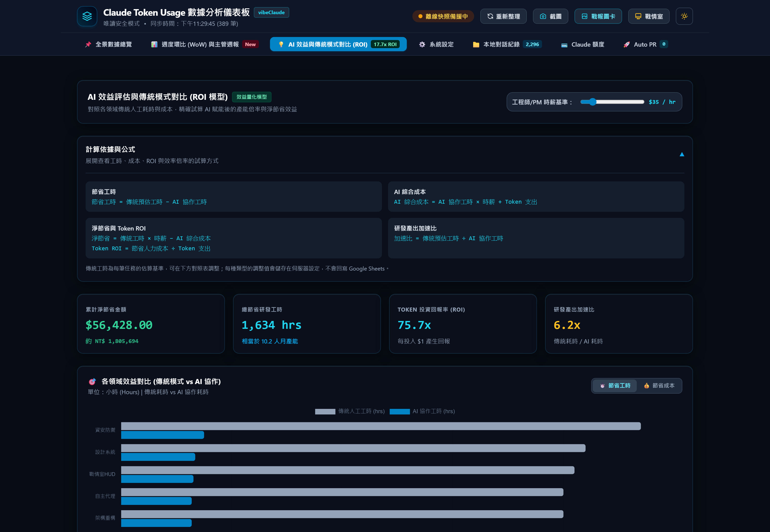Click the 1,634 hrs saved hours value
Viewport: 770px width, 532px height.
pyautogui.click(x=272, y=325)
